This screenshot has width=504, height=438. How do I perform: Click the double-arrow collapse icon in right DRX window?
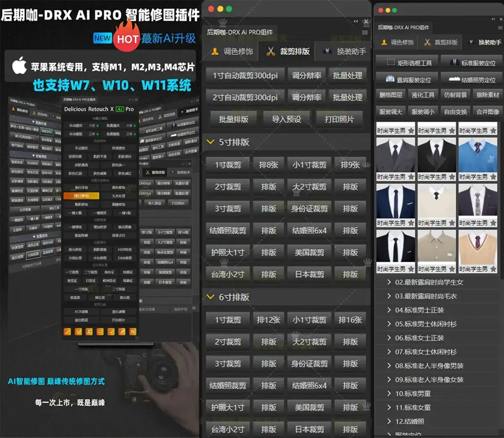(x=493, y=19)
